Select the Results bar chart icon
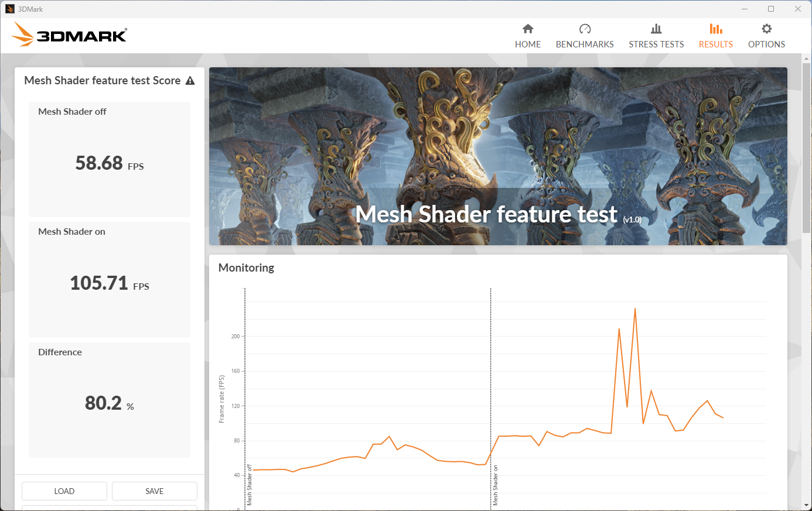The height and width of the screenshot is (511, 812). pyautogui.click(x=715, y=29)
